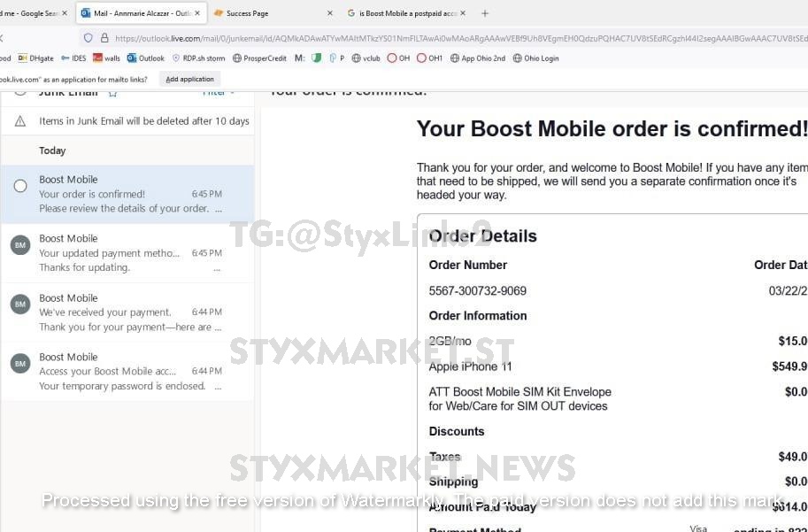
Task: Click BM avatar of temporary password email
Action: pyautogui.click(x=20, y=364)
